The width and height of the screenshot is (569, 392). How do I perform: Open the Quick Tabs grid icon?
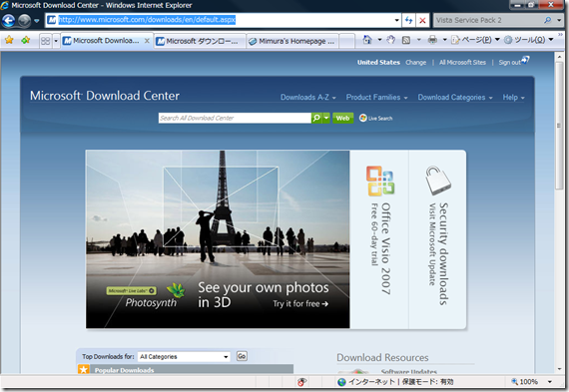45,41
